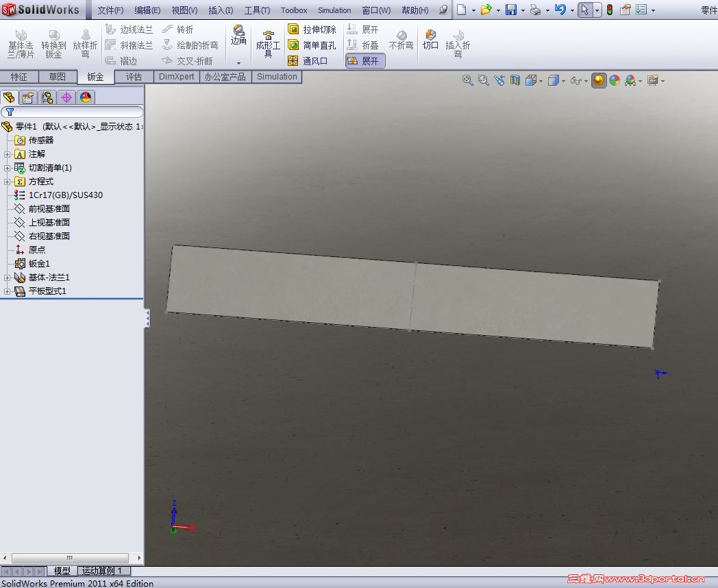Click the Open file folder icon
This screenshot has width=718, height=588.
tap(486, 10)
